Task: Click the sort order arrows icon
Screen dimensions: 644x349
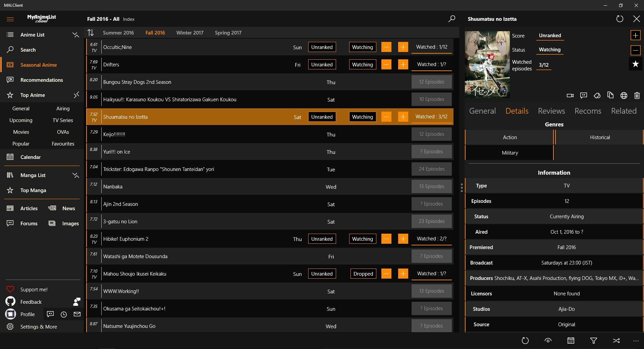Action: 91,33
